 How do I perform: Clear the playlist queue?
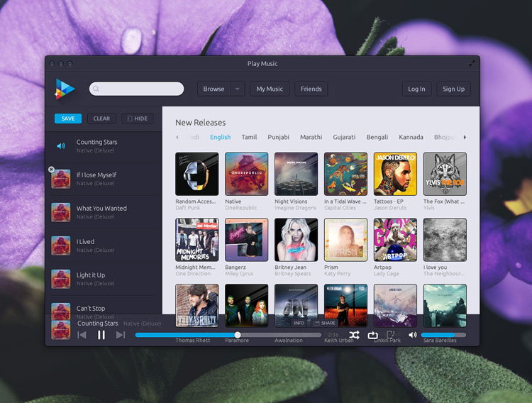coord(101,118)
